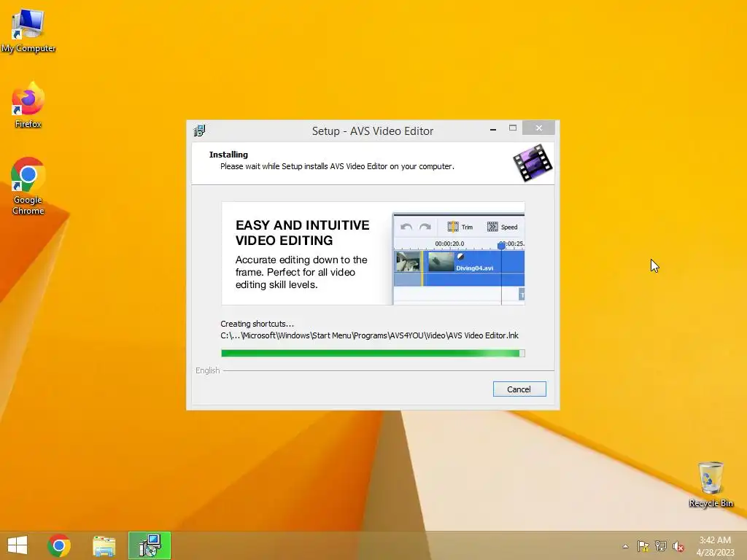Screen dimensions: 747x560
Task: Open Google Chrome desktop shortcut
Action: (x=28, y=186)
